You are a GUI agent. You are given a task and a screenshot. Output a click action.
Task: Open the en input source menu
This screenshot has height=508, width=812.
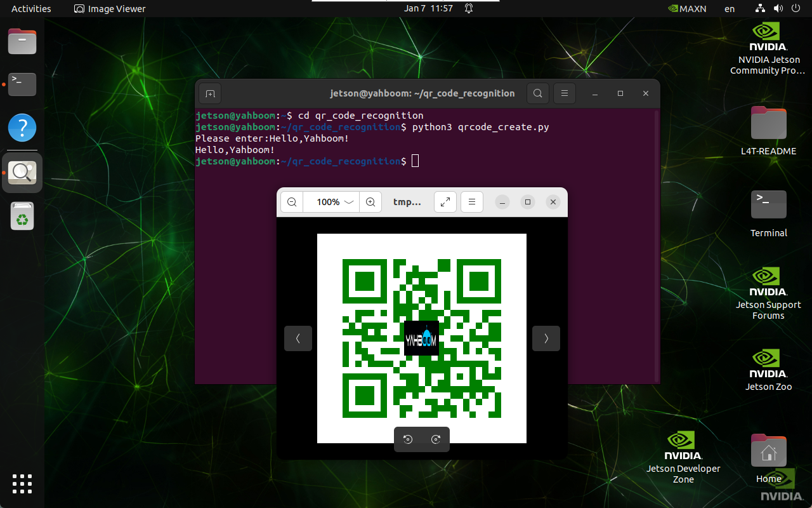[730, 8]
